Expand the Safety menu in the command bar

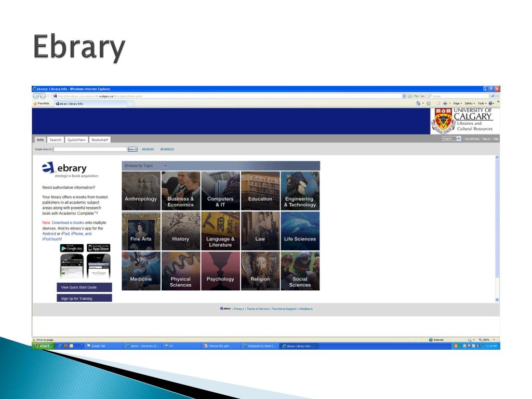(x=470, y=103)
